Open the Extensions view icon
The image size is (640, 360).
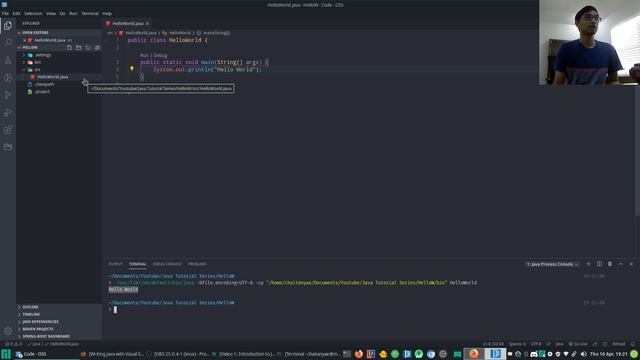(8, 130)
